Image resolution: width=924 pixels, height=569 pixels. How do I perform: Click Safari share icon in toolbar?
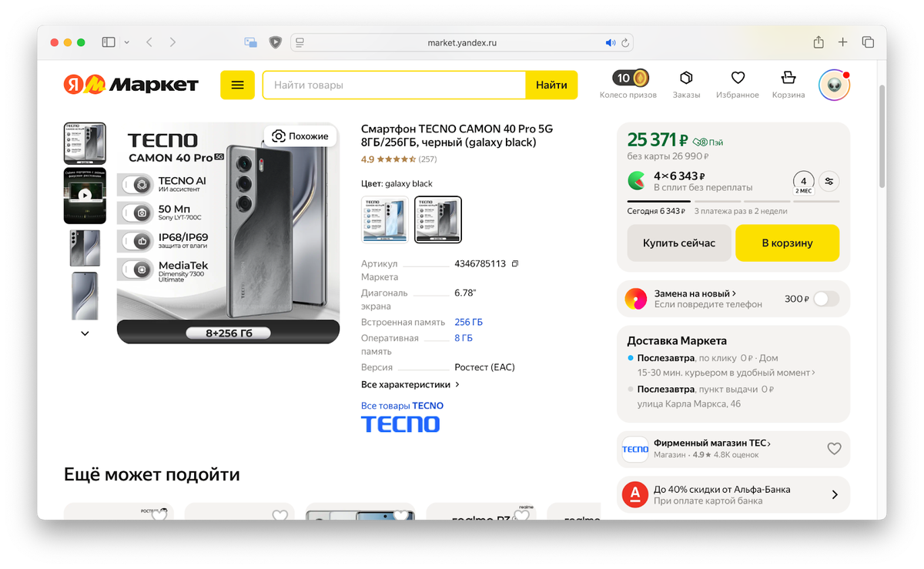tap(819, 42)
